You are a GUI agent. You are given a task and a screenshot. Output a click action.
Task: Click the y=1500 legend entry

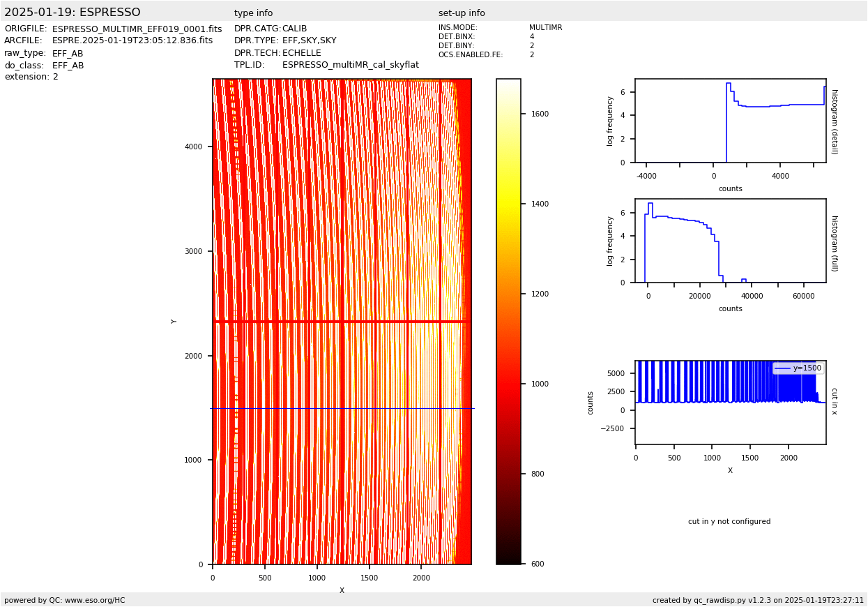point(798,368)
